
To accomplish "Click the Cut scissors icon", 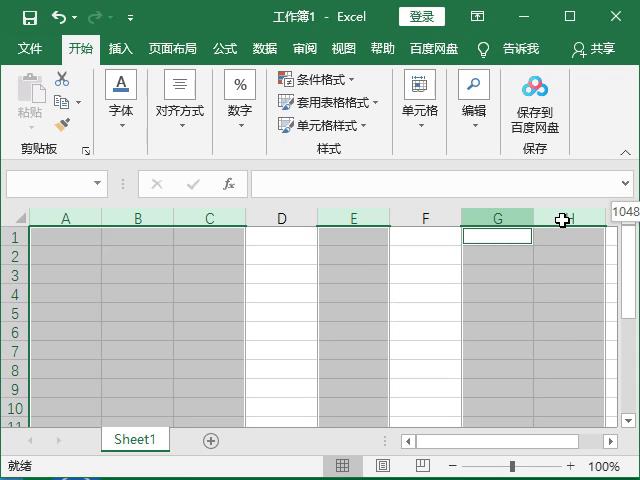I will [62, 79].
